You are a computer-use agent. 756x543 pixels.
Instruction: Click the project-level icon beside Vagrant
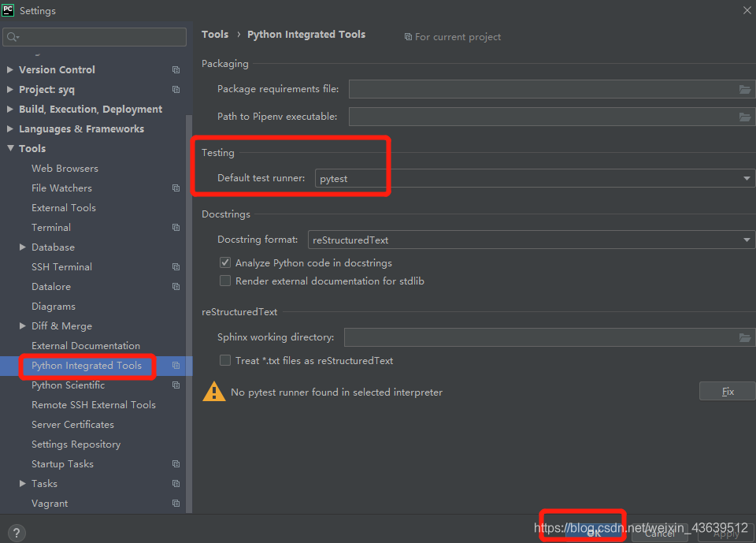pyautogui.click(x=176, y=504)
